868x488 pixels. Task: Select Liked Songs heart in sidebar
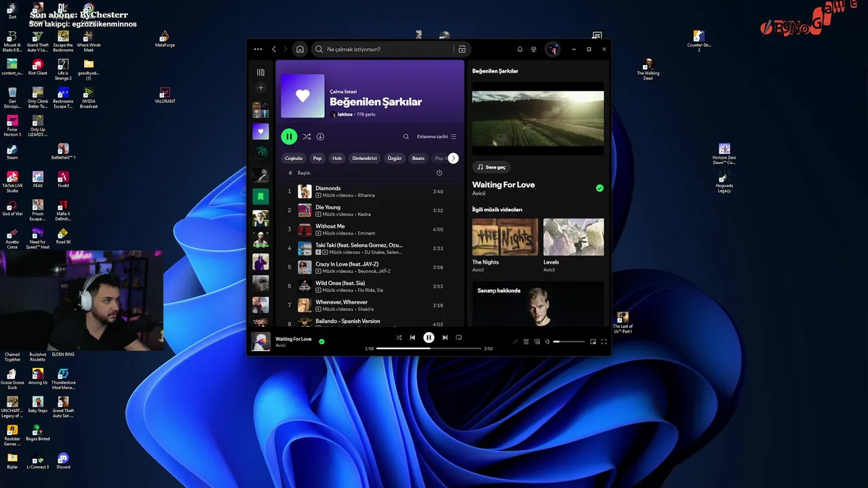[x=260, y=131]
